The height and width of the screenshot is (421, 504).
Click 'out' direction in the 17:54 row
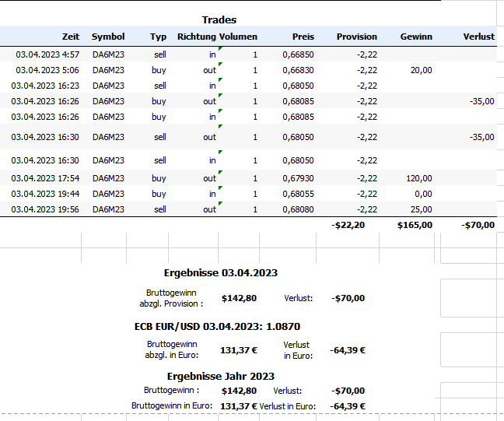[209, 178]
